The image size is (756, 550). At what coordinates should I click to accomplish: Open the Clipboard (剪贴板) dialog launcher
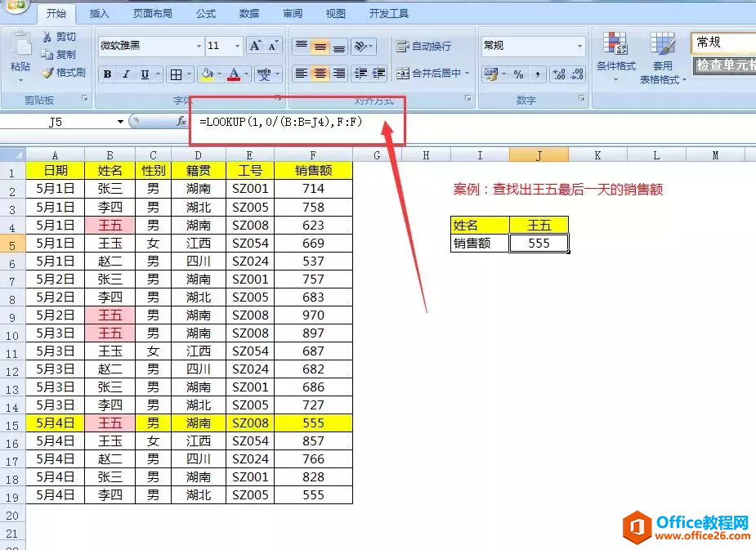pos(85,98)
